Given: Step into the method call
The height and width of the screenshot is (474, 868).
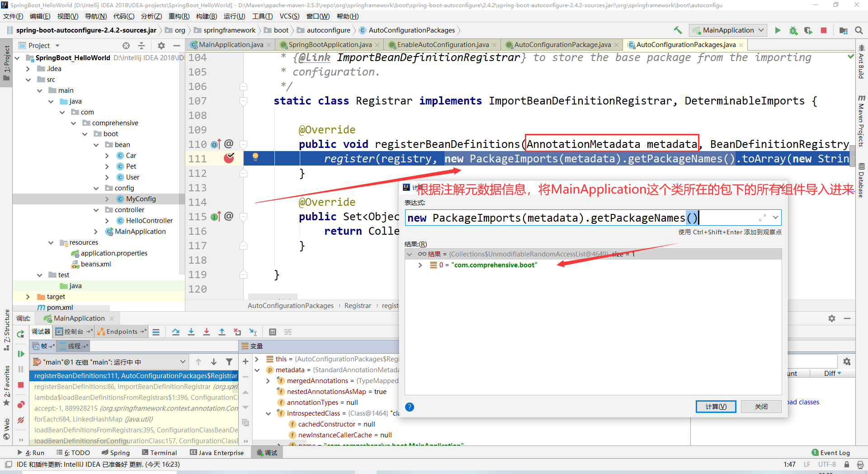Looking at the screenshot, I should [x=191, y=332].
